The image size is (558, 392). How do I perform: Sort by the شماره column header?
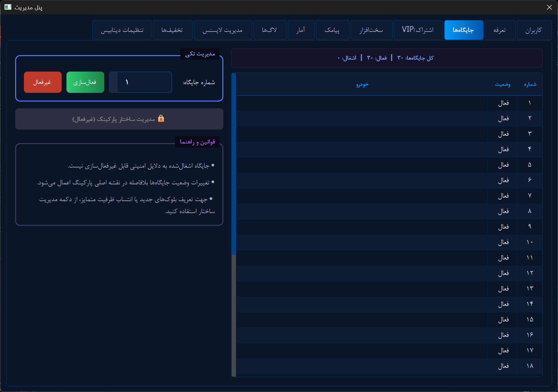tap(530, 84)
